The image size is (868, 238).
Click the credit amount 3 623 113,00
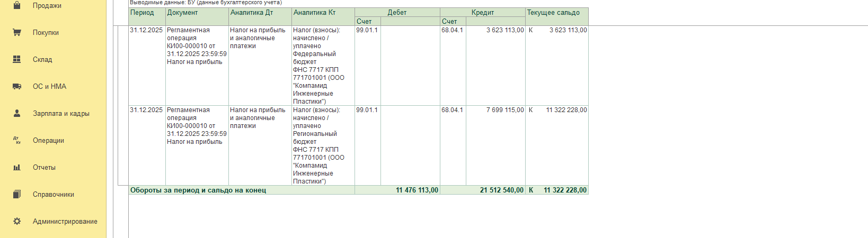coord(504,30)
